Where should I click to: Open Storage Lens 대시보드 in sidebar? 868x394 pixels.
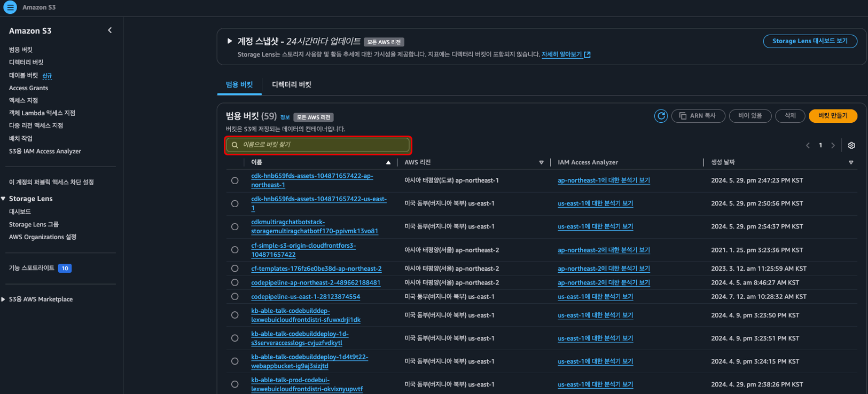(20, 212)
